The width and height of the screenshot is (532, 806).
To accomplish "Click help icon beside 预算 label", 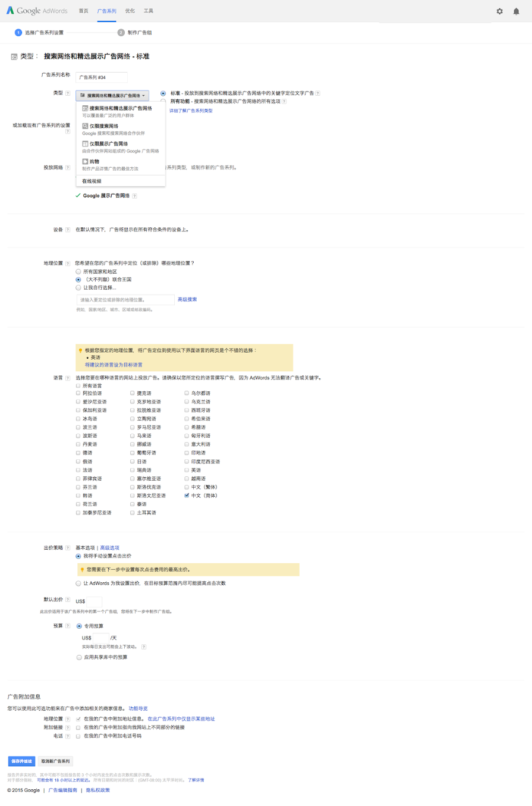I will [68, 626].
